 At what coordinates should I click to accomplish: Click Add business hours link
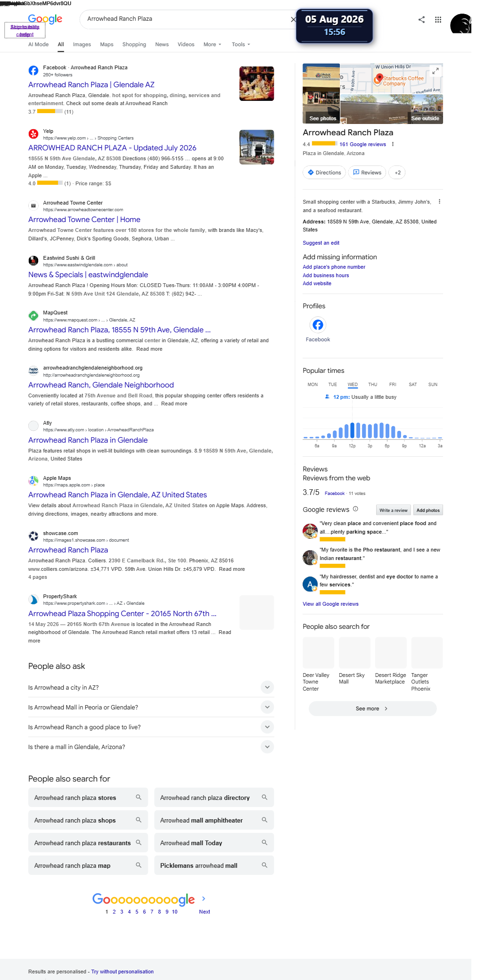click(326, 275)
